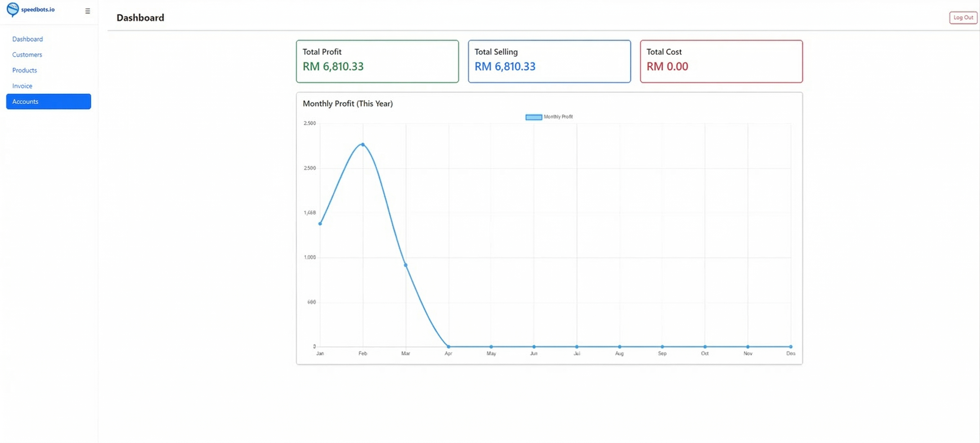Click the speedbots.io logo icon
The height and width of the screenshot is (443, 980).
(x=12, y=10)
